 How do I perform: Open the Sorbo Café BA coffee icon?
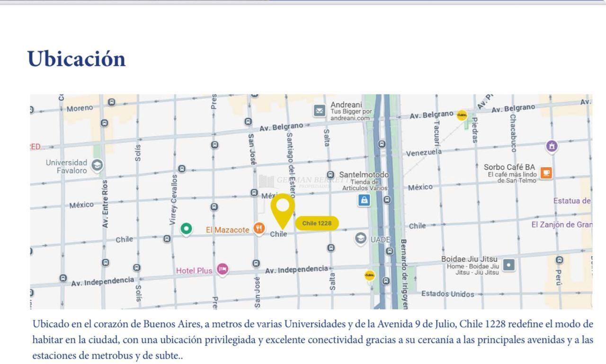546,173
